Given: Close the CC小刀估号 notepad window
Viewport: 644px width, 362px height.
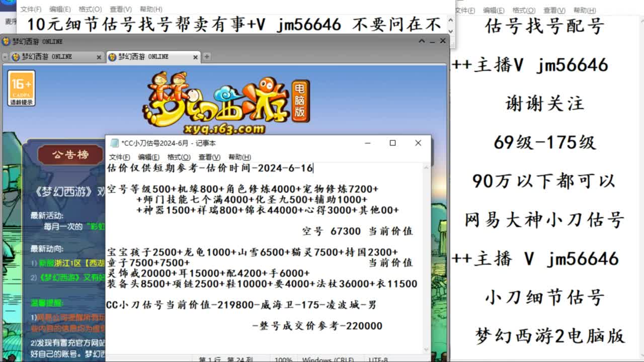Looking at the screenshot, I should [418, 143].
